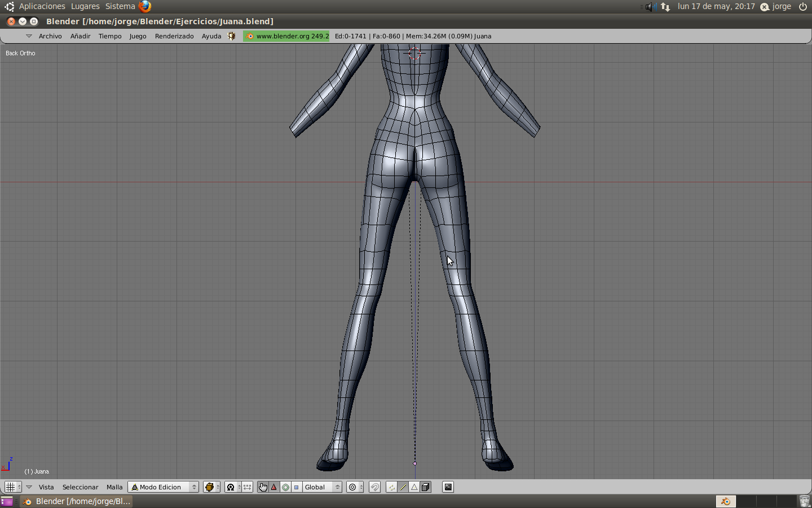Open the Malla menu in 3D header
The height and width of the screenshot is (508, 812).
pyautogui.click(x=114, y=487)
